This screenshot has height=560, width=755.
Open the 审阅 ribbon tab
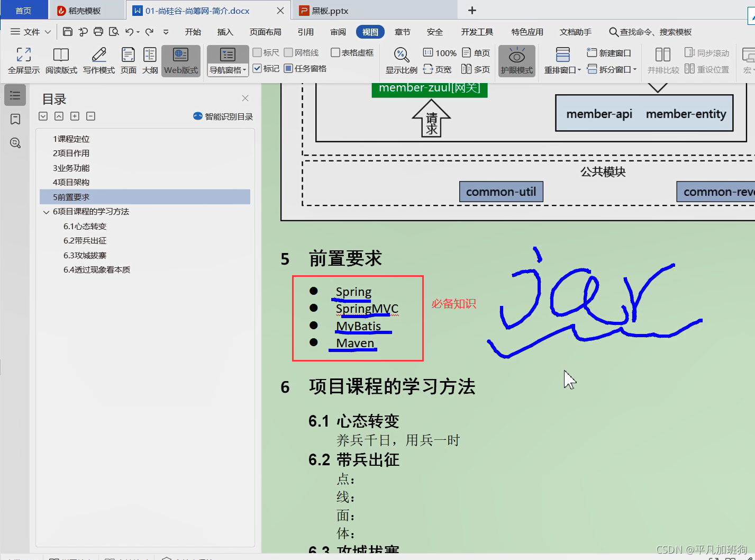[338, 32]
